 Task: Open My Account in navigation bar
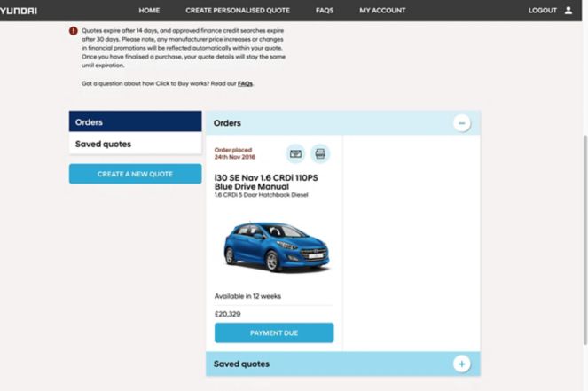click(x=382, y=11)
